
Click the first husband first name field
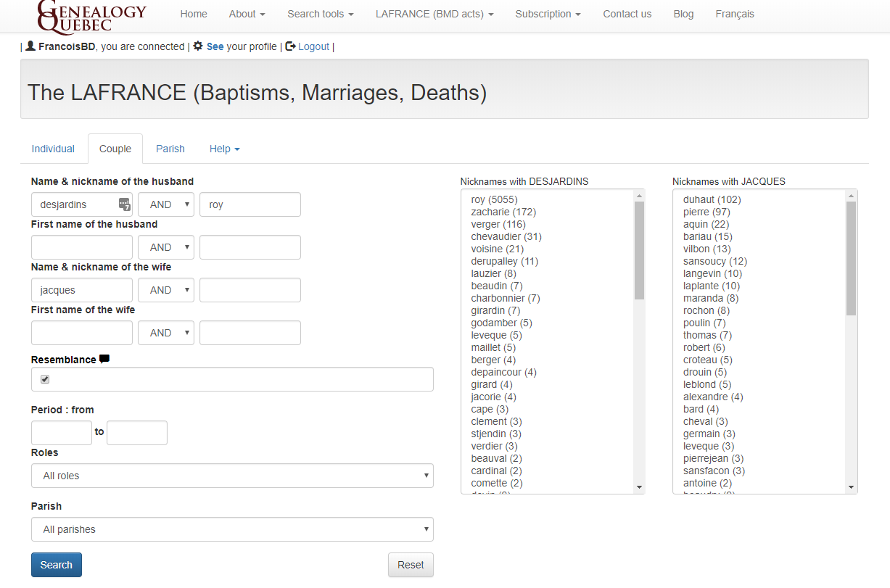[x=82, y=247]
